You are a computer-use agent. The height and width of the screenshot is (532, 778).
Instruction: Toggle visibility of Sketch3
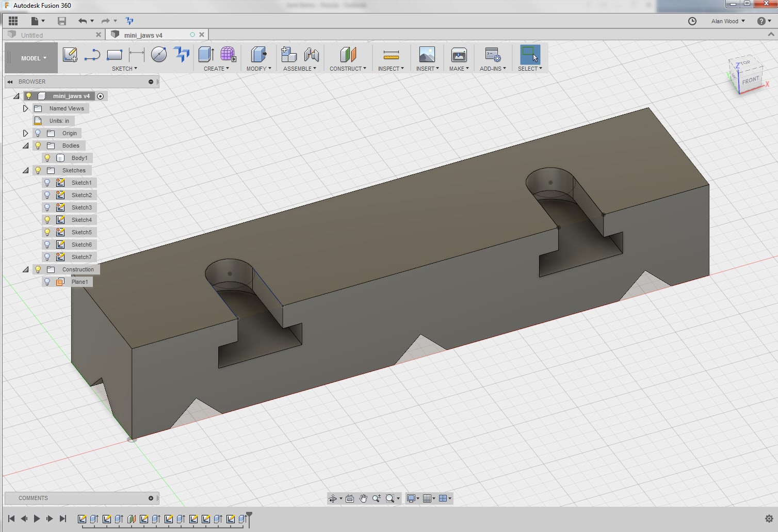click(47, 207)
